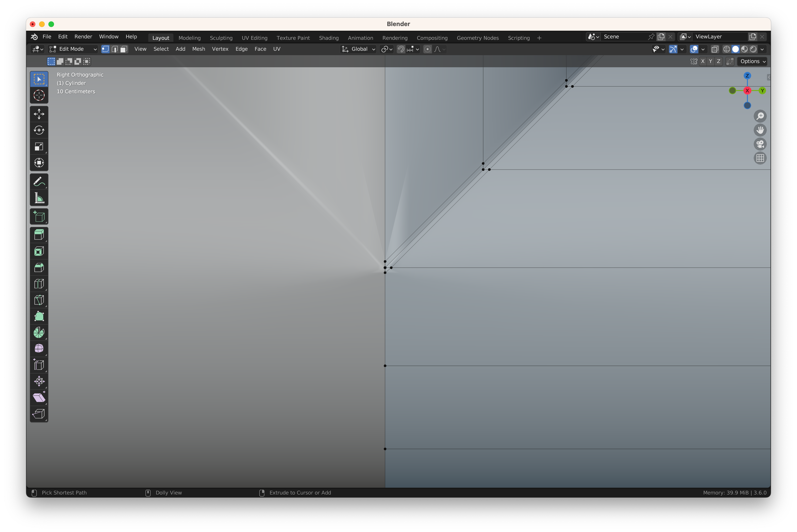Pick the Edge Slide tool
This screenshot has width=797, height=532.
coord(39,365)
